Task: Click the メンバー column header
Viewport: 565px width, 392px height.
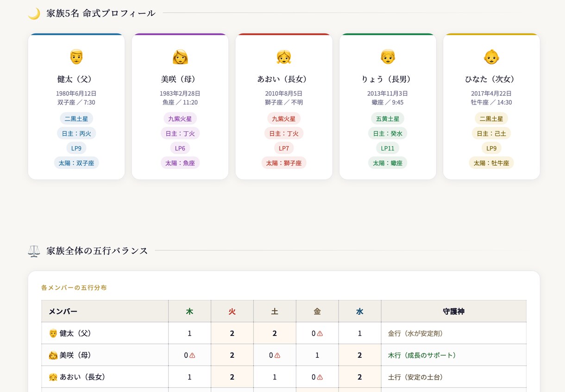Action: 105,311
